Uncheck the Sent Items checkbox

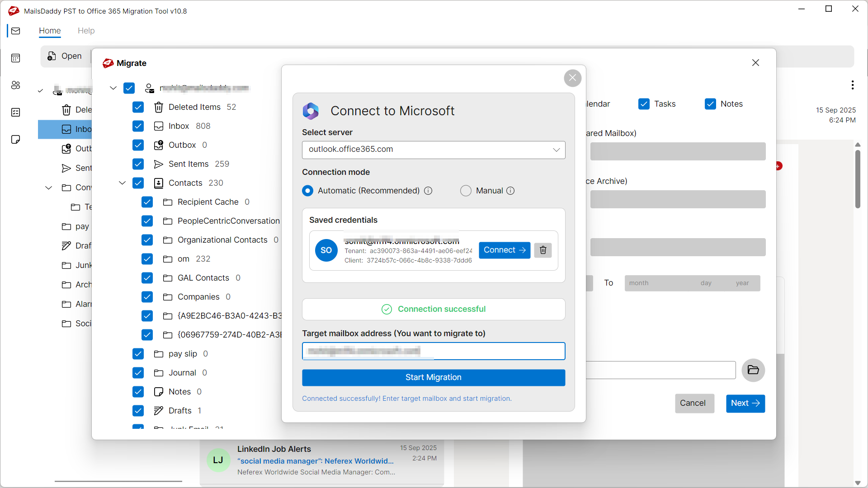(x=138, y=164)
